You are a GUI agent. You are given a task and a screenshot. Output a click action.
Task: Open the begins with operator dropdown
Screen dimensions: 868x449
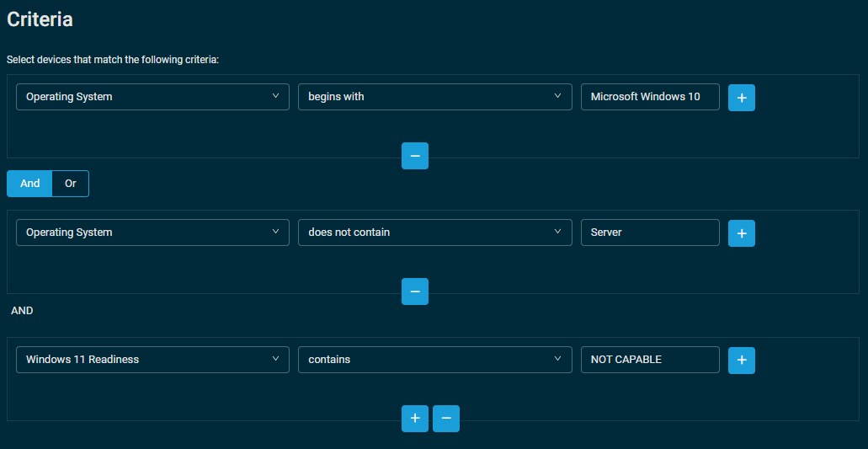(x=435, y=97)
